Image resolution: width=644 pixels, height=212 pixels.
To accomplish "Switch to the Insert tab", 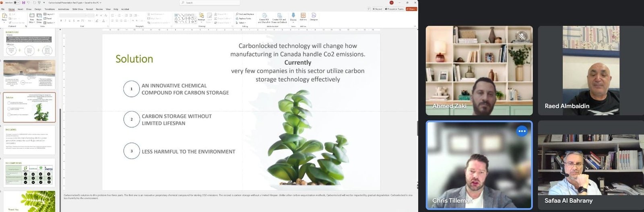I will pos(20,9).
